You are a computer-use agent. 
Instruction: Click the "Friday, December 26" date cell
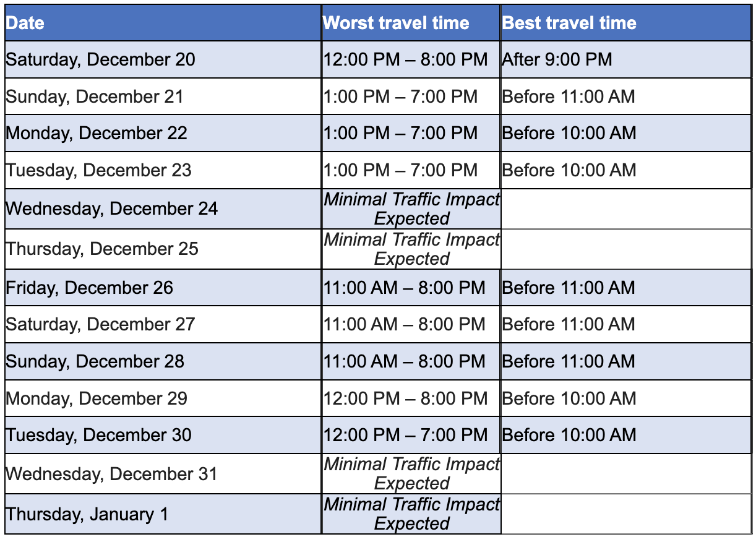click(90, 288)
